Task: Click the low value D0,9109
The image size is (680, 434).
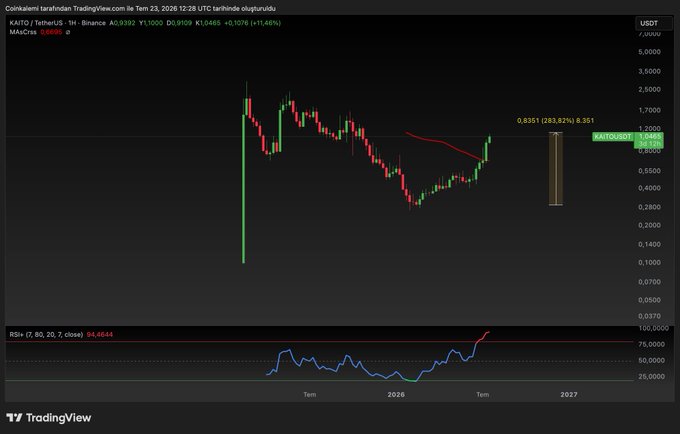Action: [x=179, y=23]
